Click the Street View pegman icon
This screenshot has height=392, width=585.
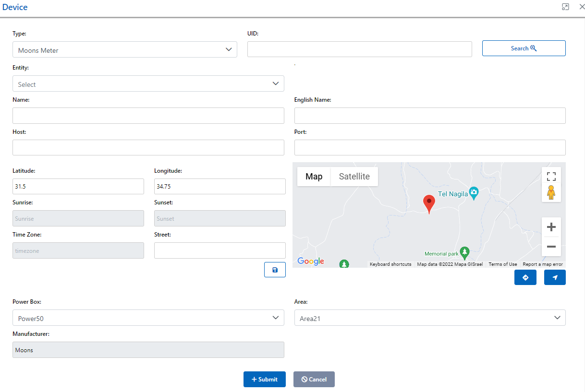(551, 192)
